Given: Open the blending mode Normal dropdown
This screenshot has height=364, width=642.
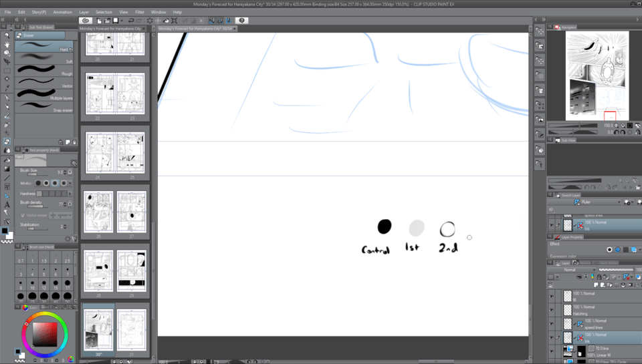Looking at the screenshot, I should coord(572,270).
